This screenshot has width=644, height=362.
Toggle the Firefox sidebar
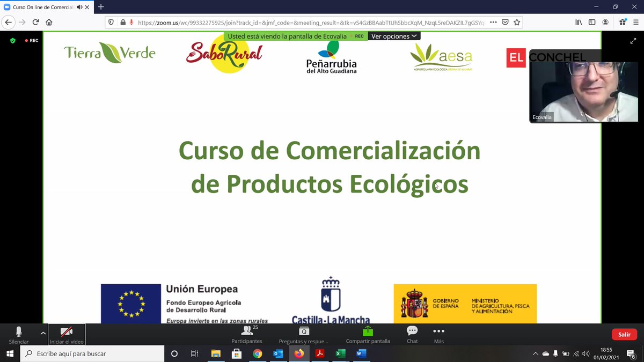(x=592, y=23)
